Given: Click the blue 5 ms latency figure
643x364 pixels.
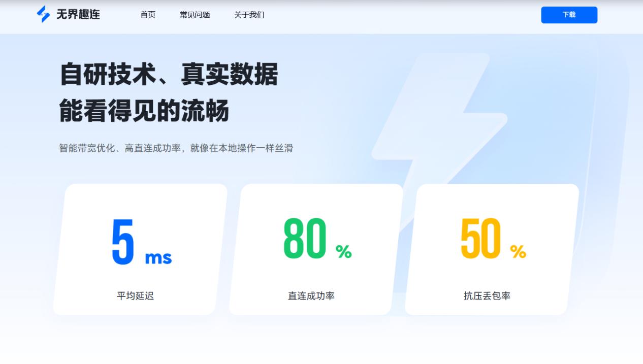Looking at the screenshot, I should [x=122, y=241].
